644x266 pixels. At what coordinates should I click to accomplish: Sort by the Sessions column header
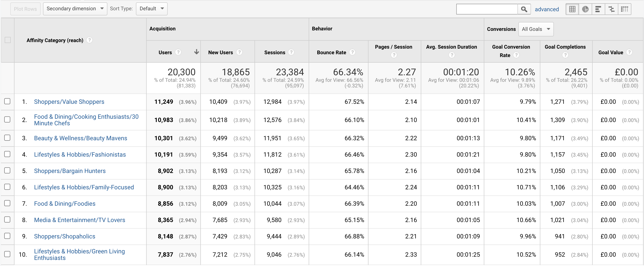pos(275,52)
